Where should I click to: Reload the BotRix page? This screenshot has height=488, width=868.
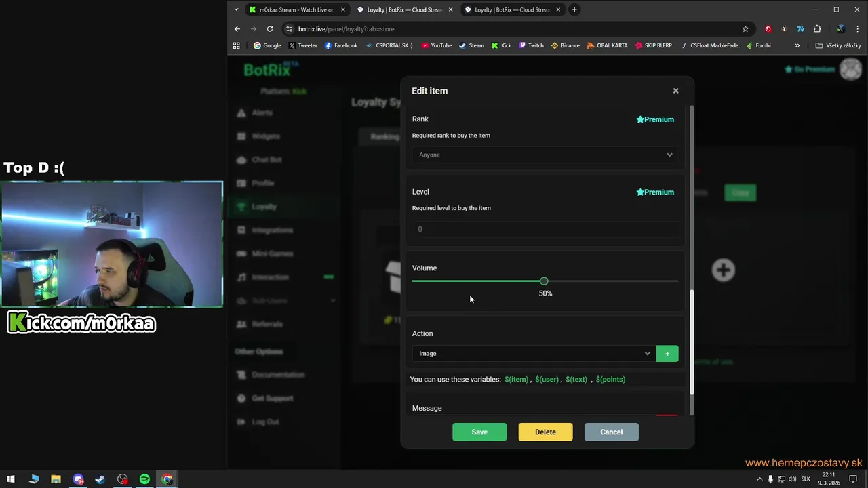[x=270, y=29]
